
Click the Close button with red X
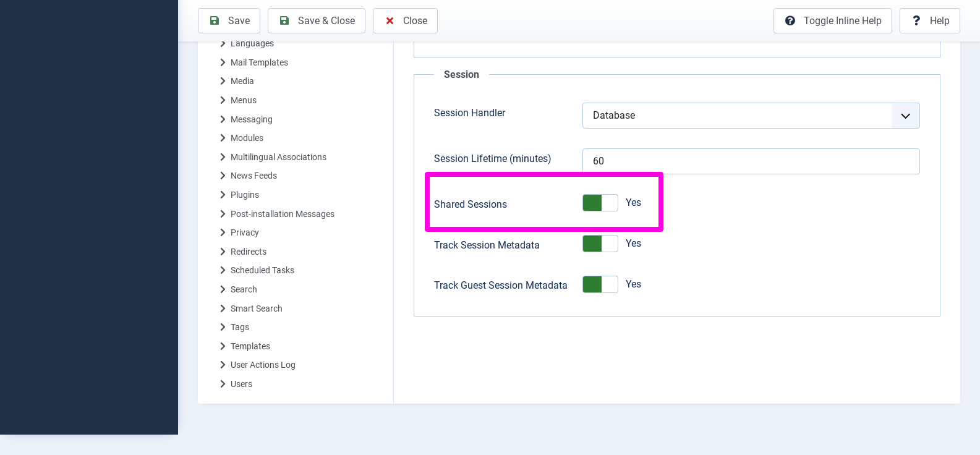coord(405,20)
